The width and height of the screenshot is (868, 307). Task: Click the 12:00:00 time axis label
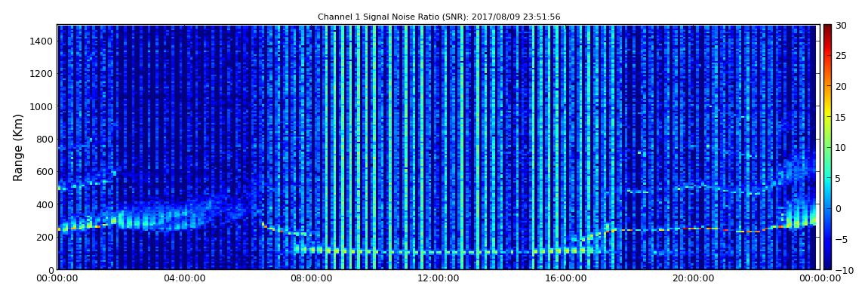(437, 278)
